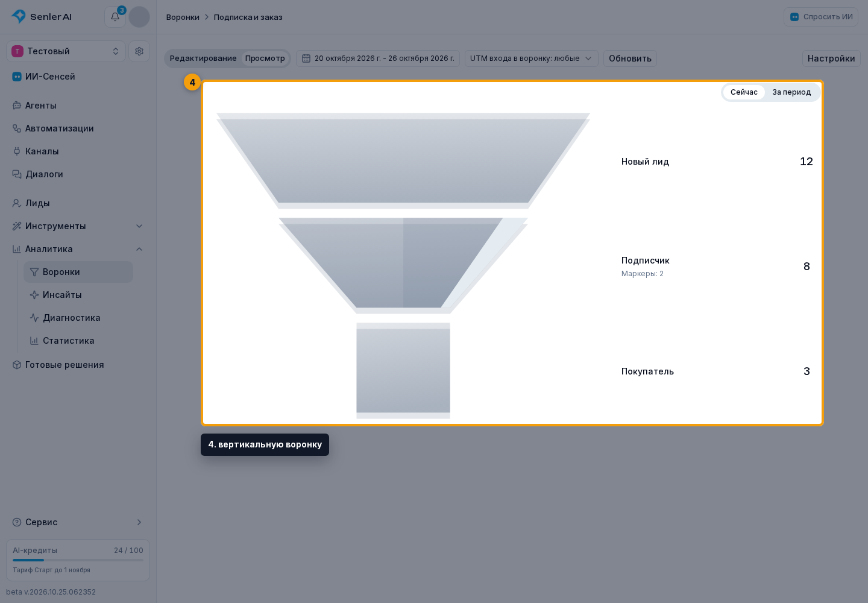
Task: Click the Статистика chart icon
Action: pyautogui.click(x=34, y=341)
